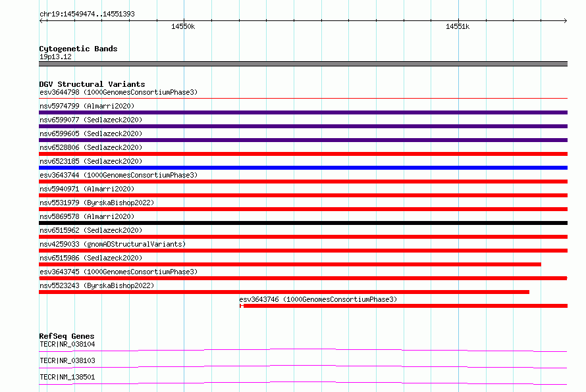Select the TECR|NR_038104 gene track

303,350
